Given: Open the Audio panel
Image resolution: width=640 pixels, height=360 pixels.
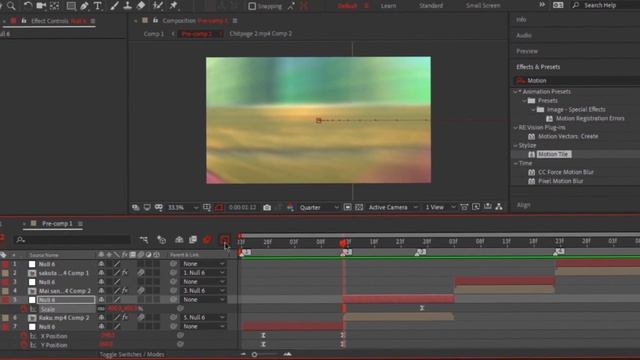Looking at the screenshot, I should [x=524, y=36].
